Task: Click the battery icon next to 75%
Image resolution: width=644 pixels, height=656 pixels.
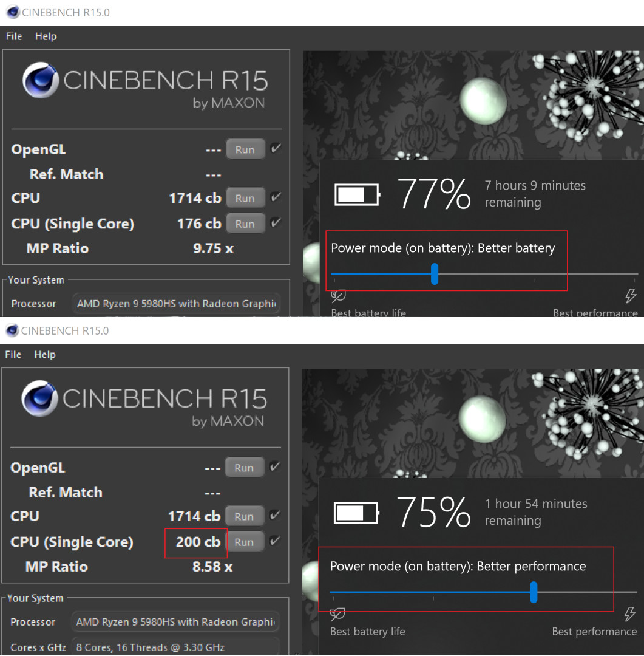Action: [357, 513]
